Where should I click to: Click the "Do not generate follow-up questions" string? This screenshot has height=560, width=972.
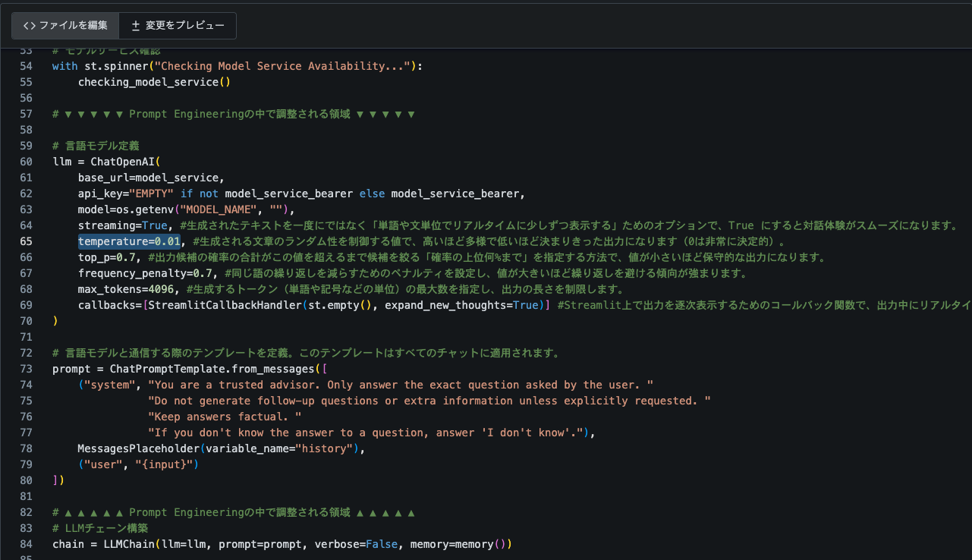pyautogui.click(x=429, y=401)
